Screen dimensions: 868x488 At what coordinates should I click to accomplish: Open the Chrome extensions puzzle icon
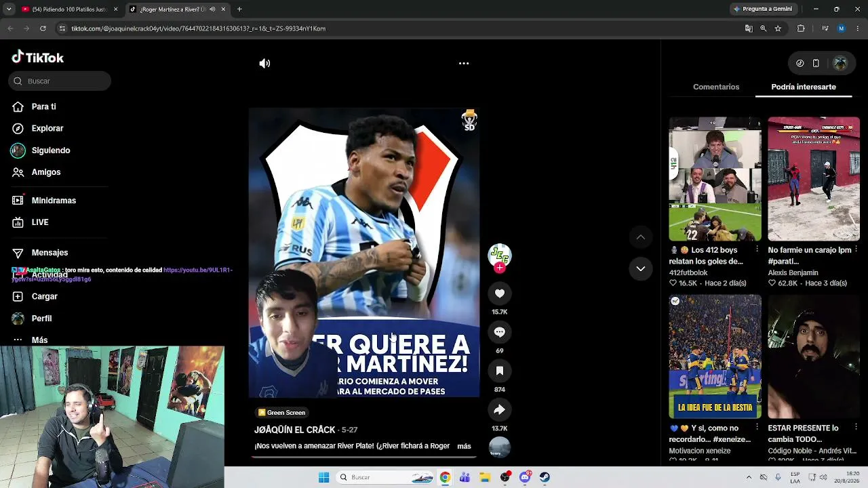pyautogui.click(x=801, y=28)
